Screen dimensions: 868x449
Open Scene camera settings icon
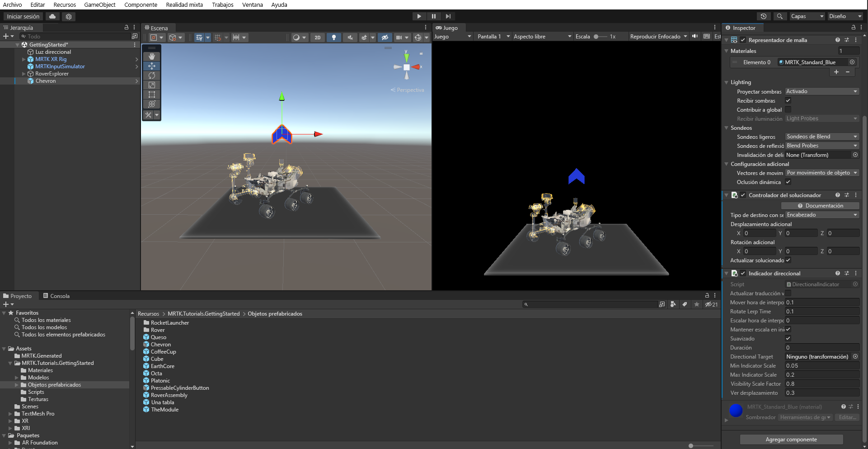click(399, 38)
